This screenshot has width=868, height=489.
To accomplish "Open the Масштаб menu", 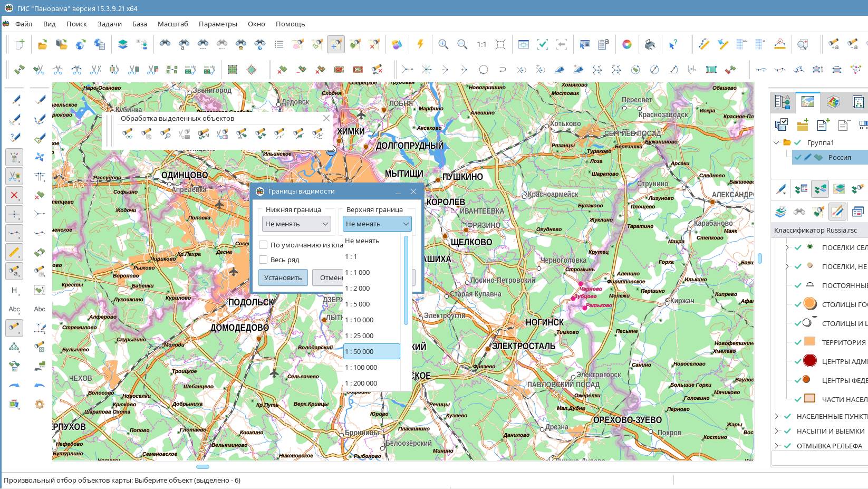I will 172,24.
